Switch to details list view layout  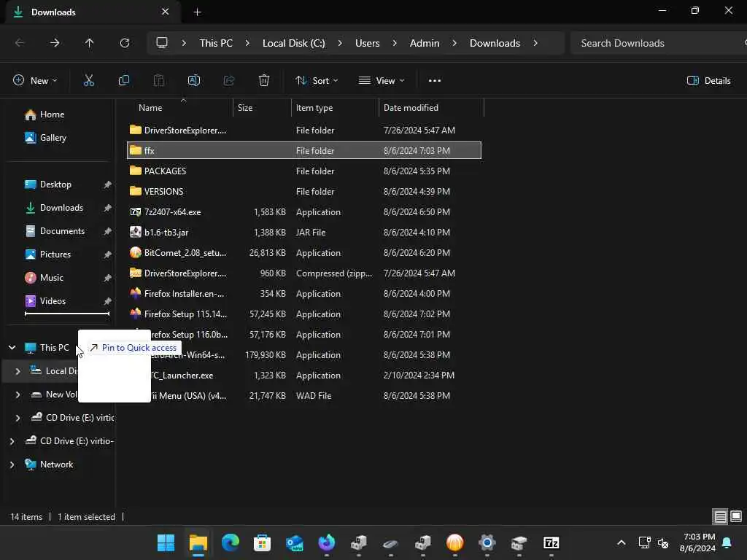click(x=720, y=516)
